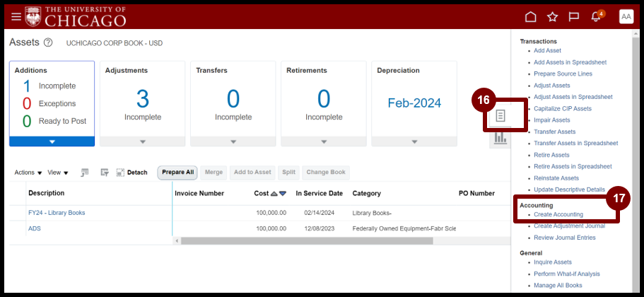Open the View dropdown menu
This screenshot has height=297, width=644.
coord(58,173)
